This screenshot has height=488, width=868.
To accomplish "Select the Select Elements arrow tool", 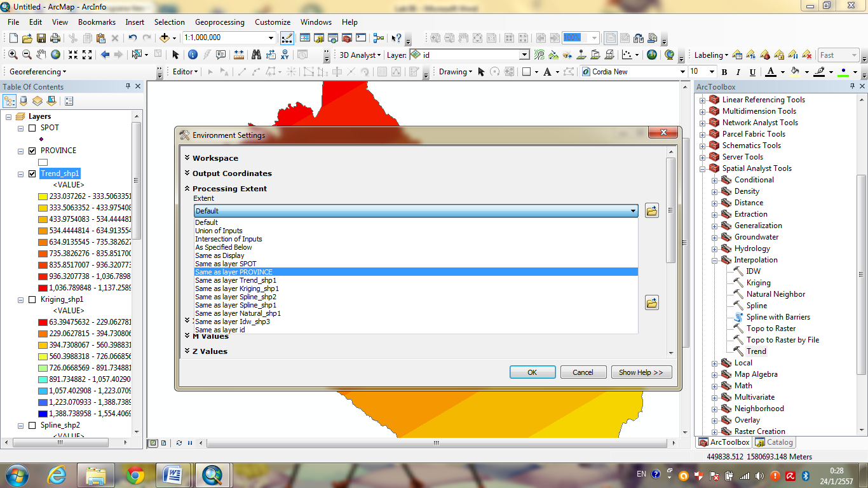I will click(175, 55).
